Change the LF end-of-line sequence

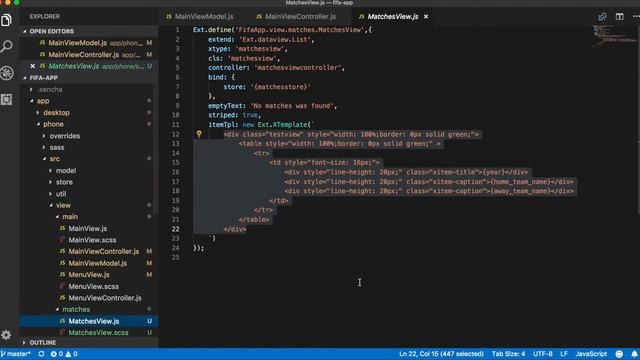[564, 354]
